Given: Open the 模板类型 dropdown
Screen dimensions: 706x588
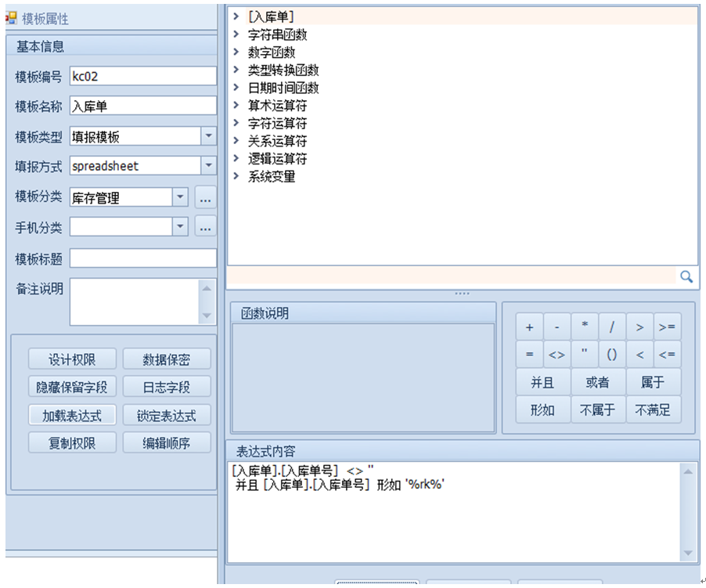Looking at the screenshot, I should tap(208, 136).
